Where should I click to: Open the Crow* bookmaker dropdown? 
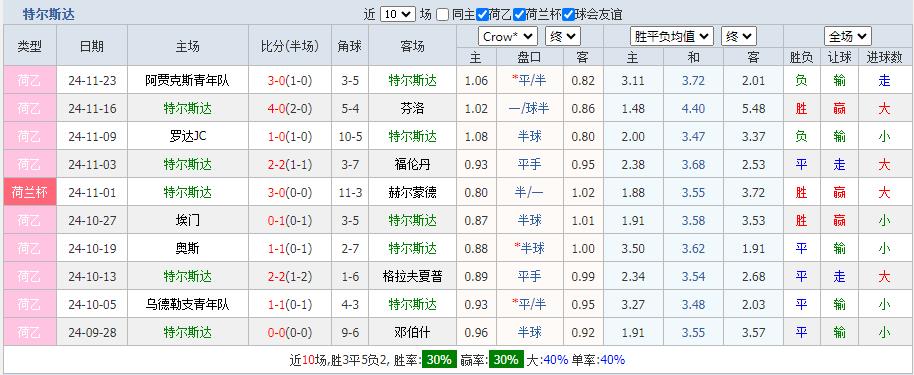(508, 37)
